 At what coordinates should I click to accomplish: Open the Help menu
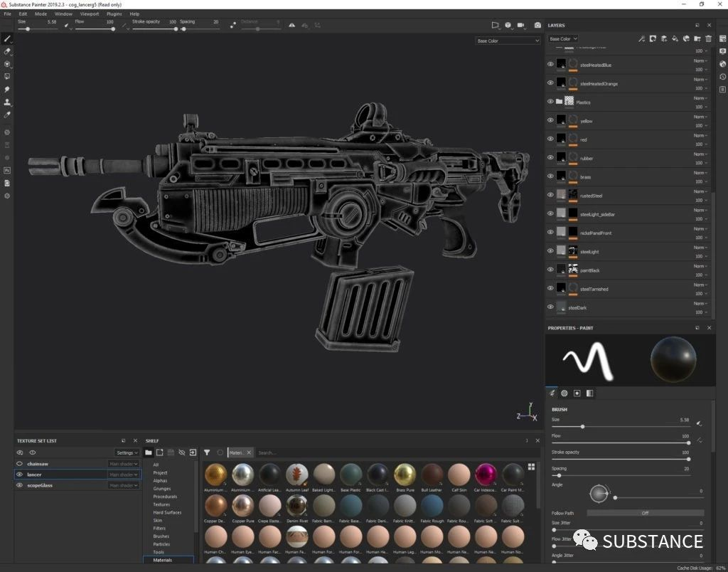click(134, 14)
